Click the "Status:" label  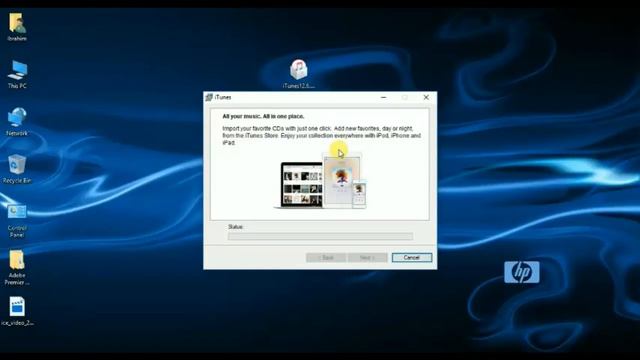[236, 227]
